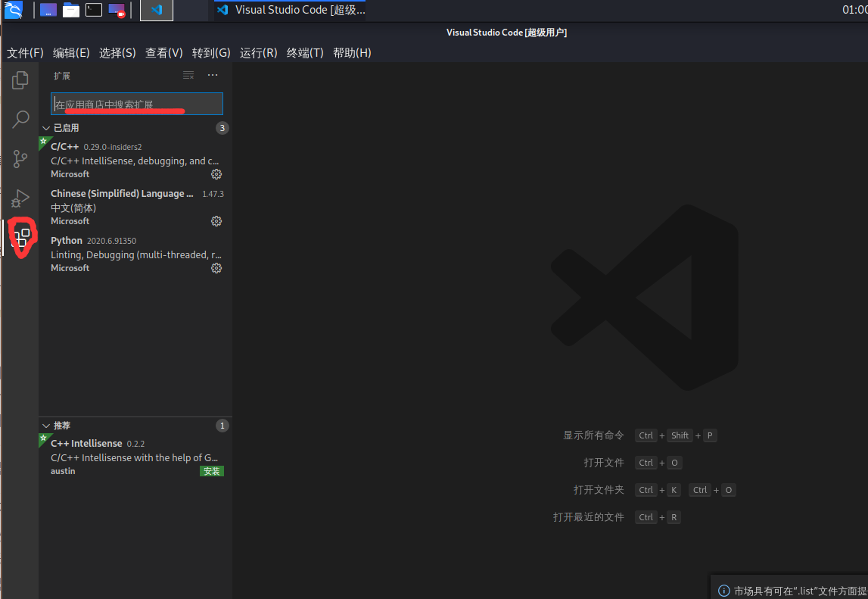Screen dimensions: 868x599
Task: Open the Search view in activity bar
Action: [x=20, y=119]
